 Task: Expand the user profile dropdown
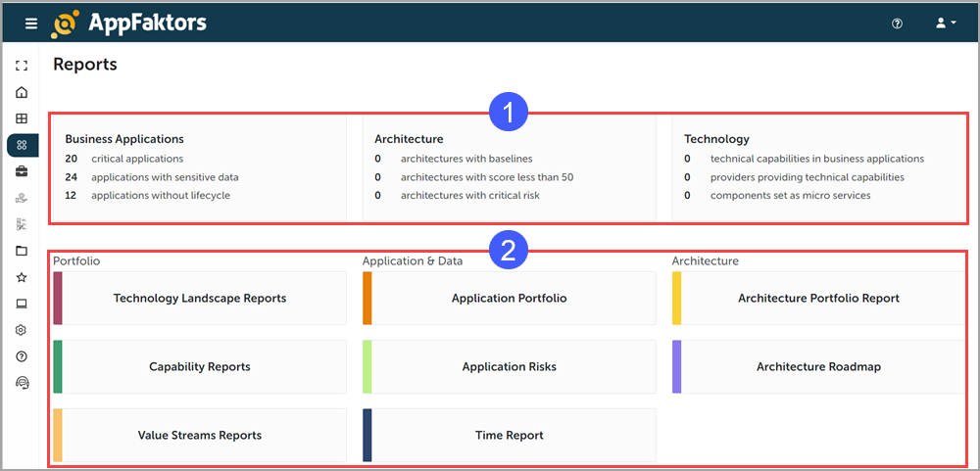[947, 24]
